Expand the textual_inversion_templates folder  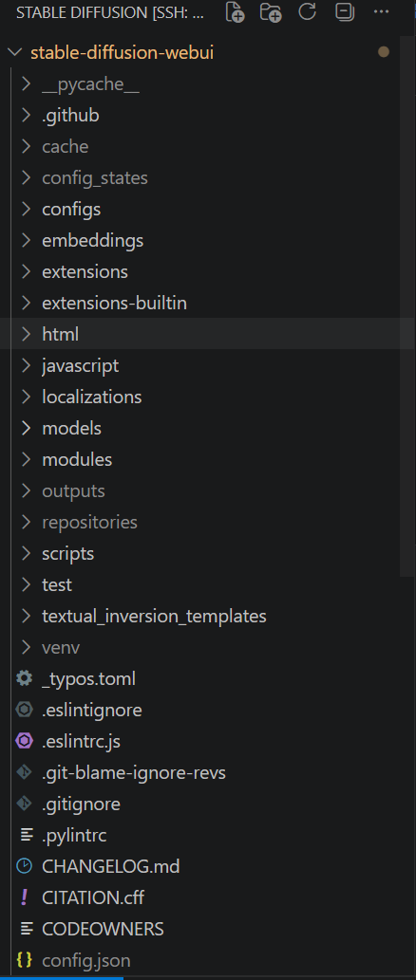pyautogui.click(x=154, y=616)
